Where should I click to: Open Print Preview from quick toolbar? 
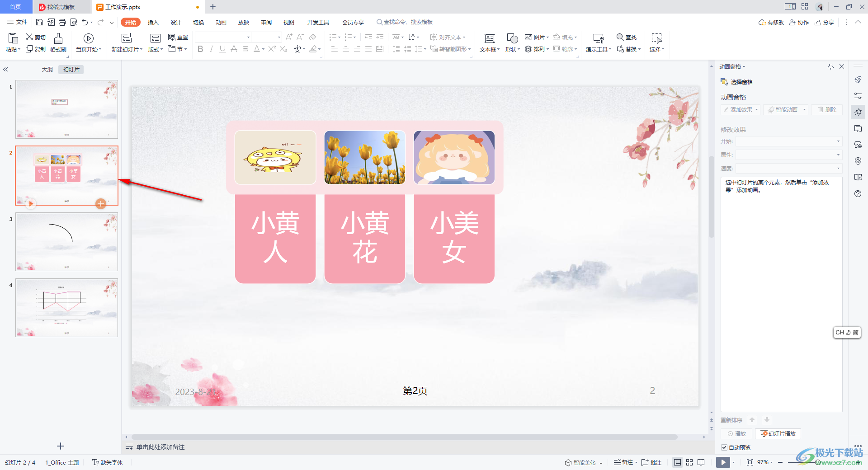73,22
